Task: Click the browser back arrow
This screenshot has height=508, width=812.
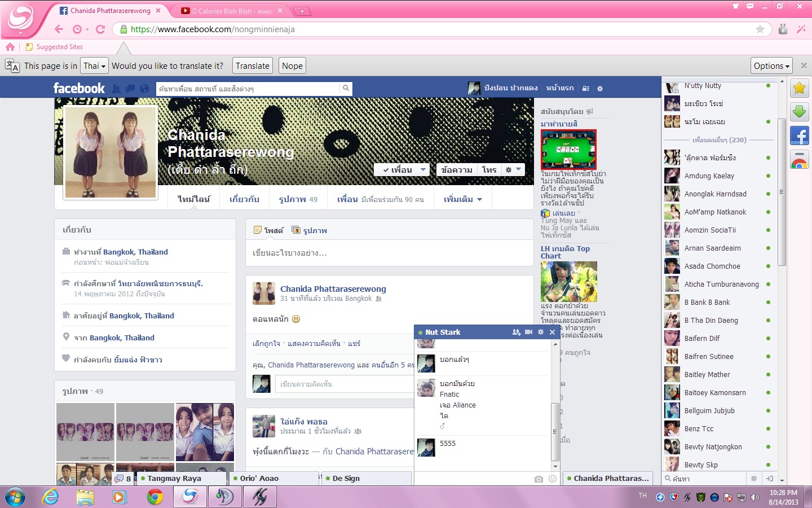Action: pos(59,29)
